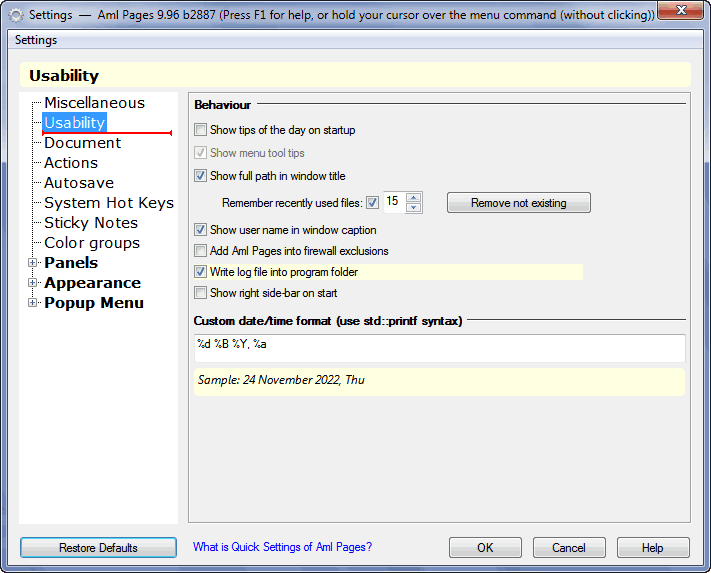
Task: Open What is Quick Settings link
Action: tap(282, 547)
